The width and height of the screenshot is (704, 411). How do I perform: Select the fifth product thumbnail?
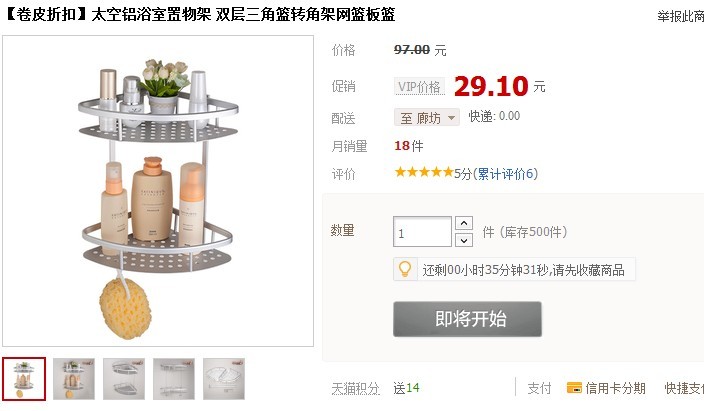[224, 379]
